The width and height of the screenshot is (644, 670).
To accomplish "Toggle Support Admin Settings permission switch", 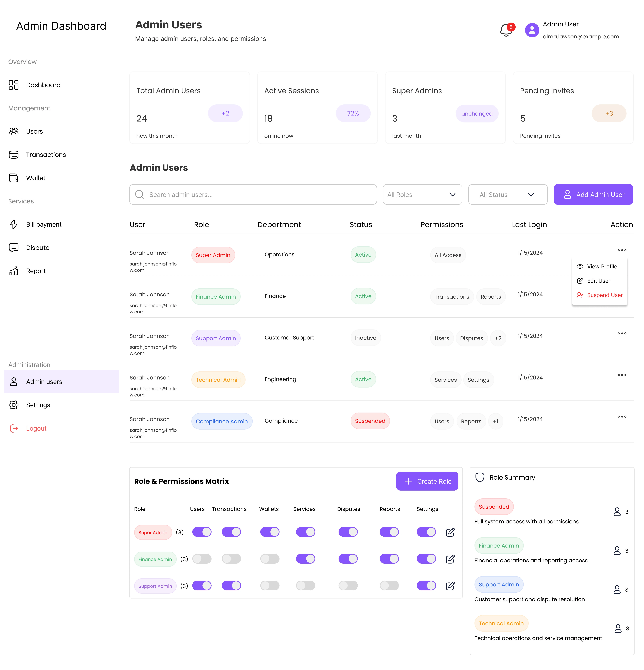I will pos(426,586).
